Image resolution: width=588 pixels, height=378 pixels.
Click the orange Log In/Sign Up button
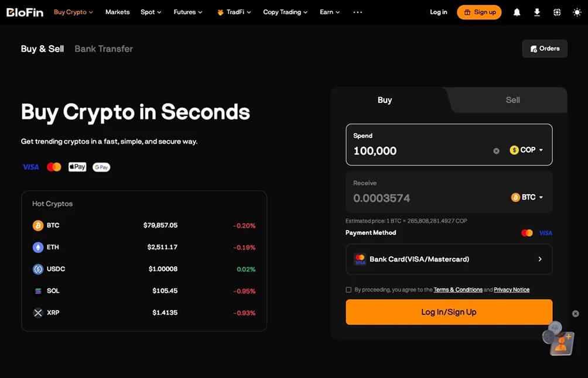(x=449, y=312)
